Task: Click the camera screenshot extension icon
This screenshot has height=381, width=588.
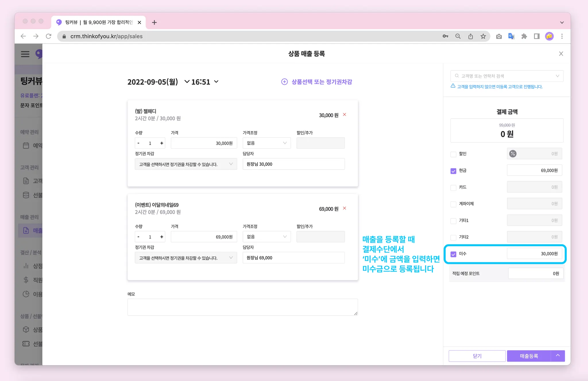Action: pos(499,36)
